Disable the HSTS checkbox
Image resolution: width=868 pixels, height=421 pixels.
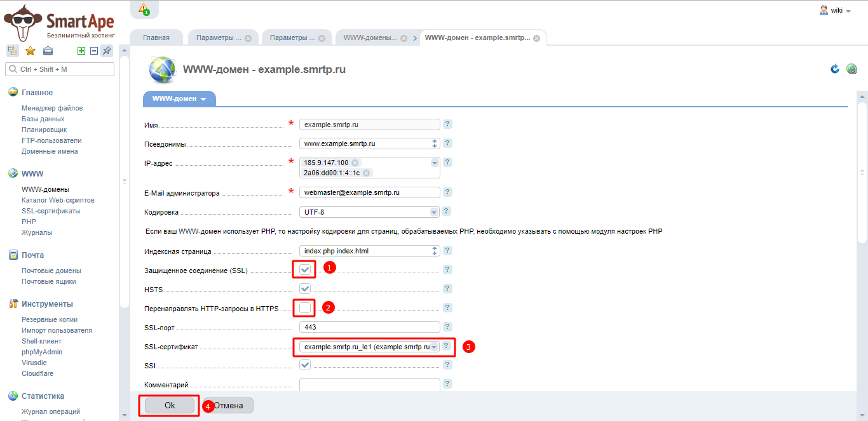pos(306,289)
